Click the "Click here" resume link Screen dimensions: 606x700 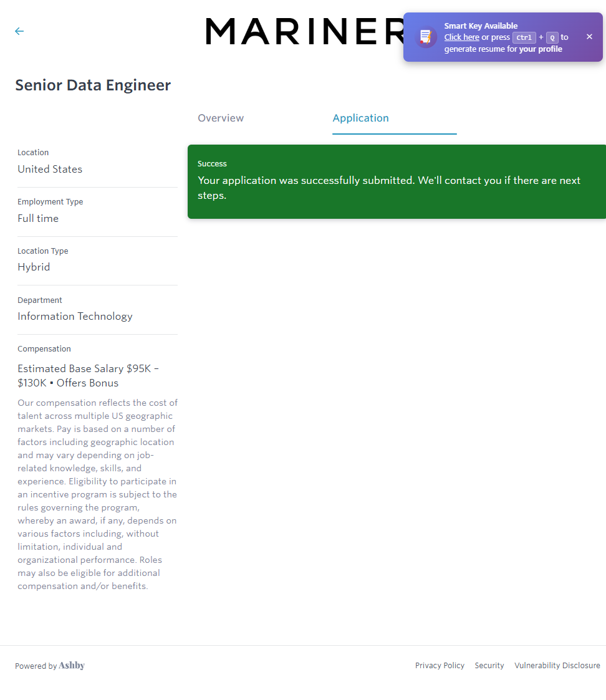461,37
